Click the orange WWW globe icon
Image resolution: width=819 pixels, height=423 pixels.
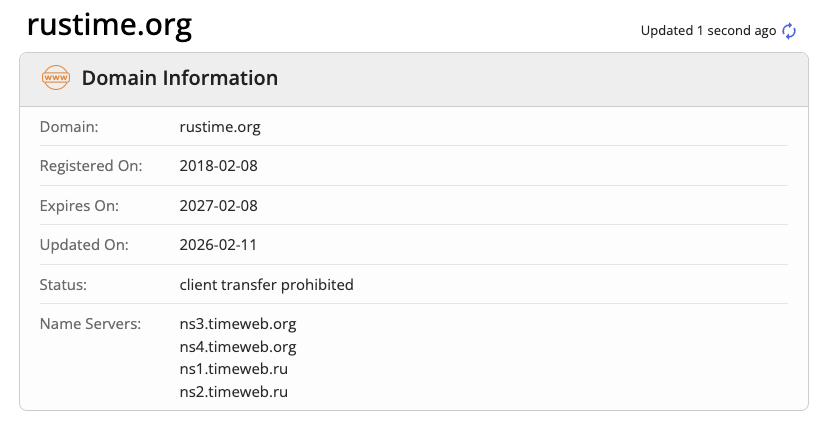tap(56, 78)
